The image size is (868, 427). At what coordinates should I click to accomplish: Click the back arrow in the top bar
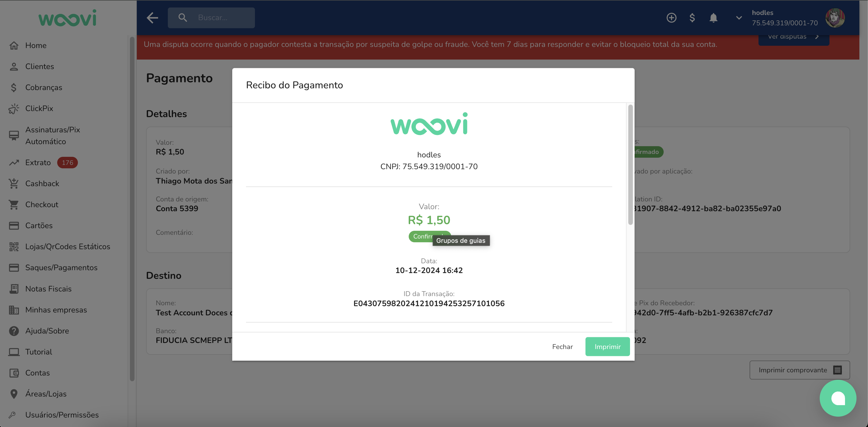152,18
